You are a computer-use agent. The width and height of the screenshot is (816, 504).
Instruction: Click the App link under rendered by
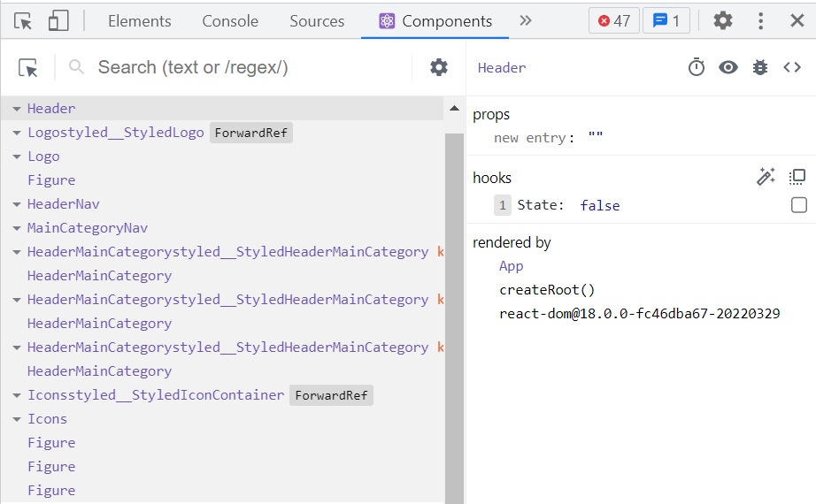[x=511, y=266]
